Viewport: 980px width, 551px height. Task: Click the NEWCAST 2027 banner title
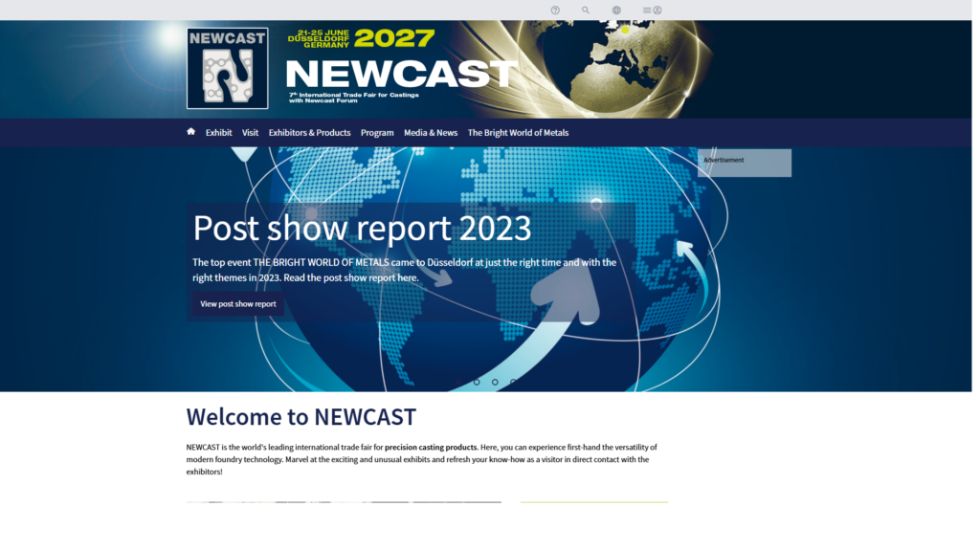(x=401, y=74)
